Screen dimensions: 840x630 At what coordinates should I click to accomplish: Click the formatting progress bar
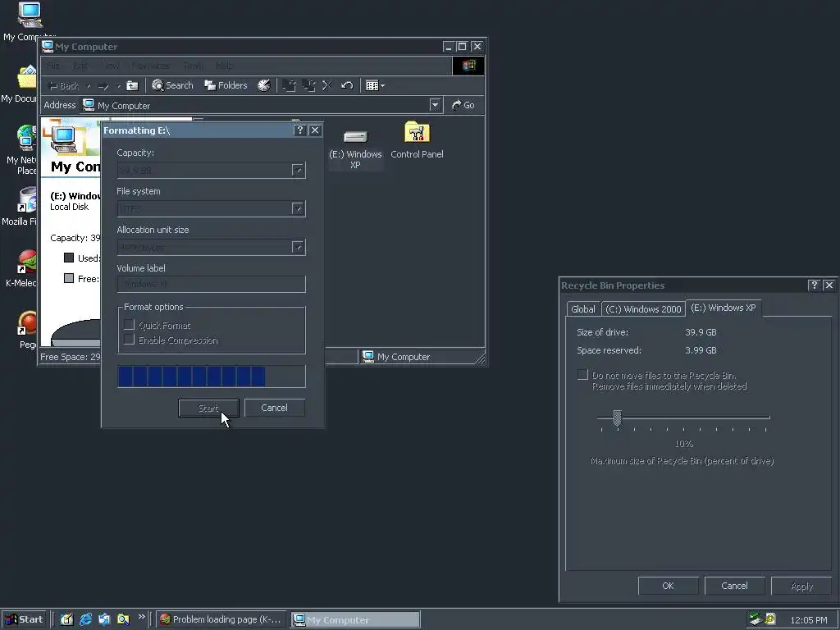click(211, 376)
